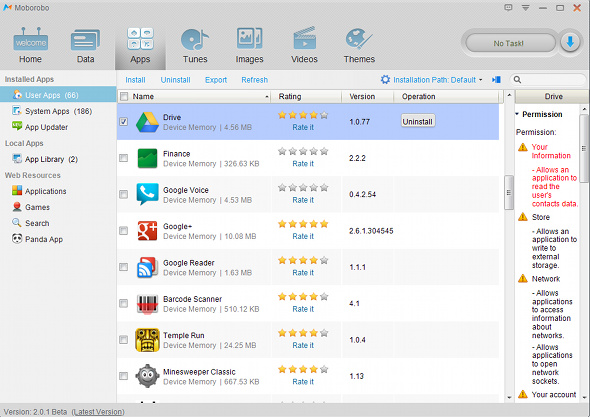Click the Drive app icon
Viewport: 590px width, 417px height.
(x=147, y=122)
